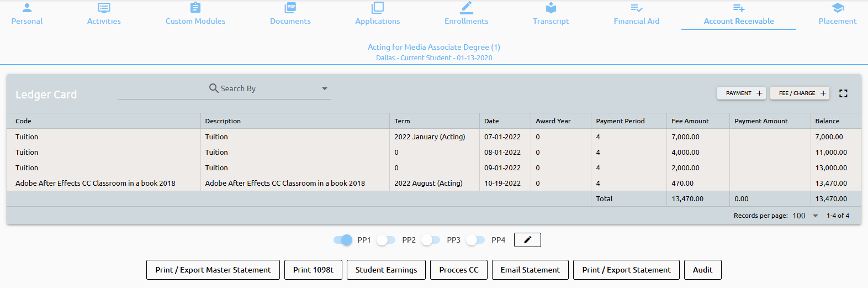Enable the PP2 toggle
This screenshot has width=868, height=288.
tap(386, 240)
